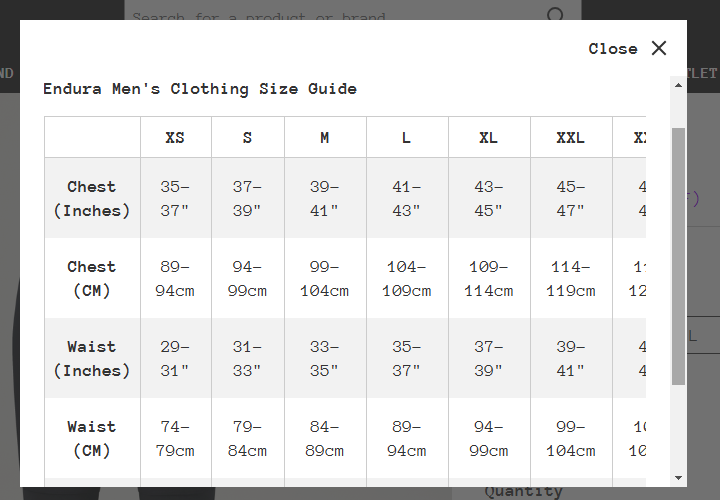The image size is (720, 500).
Task: Click the XL chest 43–45" cell
Action: coord(489,198)
